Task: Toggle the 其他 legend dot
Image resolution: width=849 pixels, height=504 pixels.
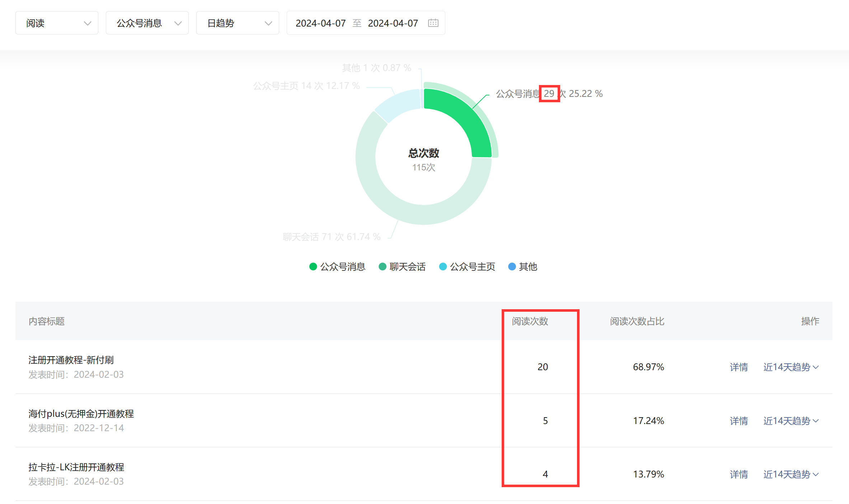Action: (x=512, y=267)
